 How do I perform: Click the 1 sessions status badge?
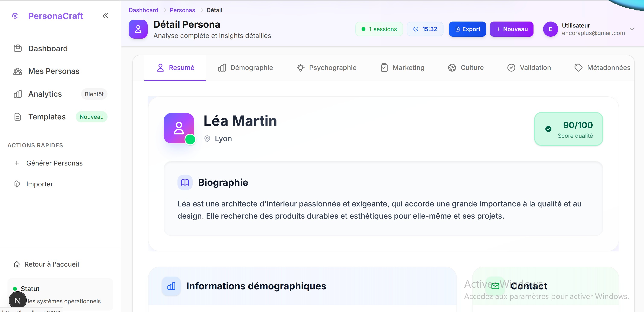point(379,29)
